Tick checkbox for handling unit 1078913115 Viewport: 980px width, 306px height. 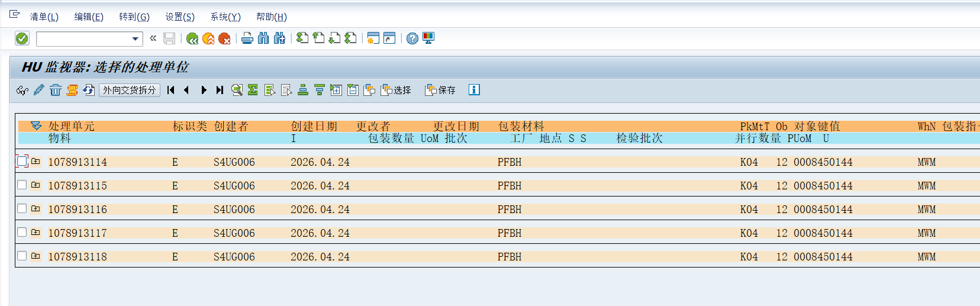[x=22, y=185]
